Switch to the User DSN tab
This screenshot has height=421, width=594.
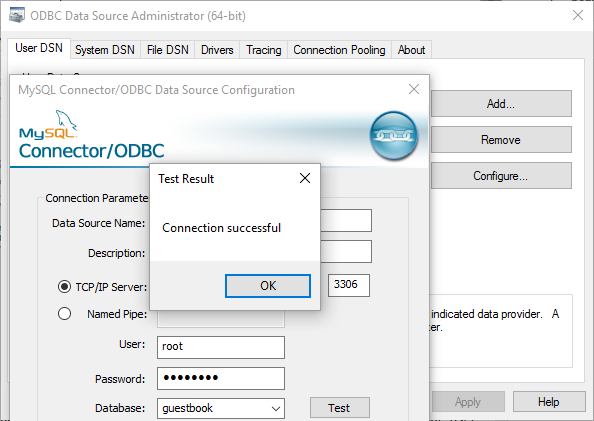[x=39, y=48]
